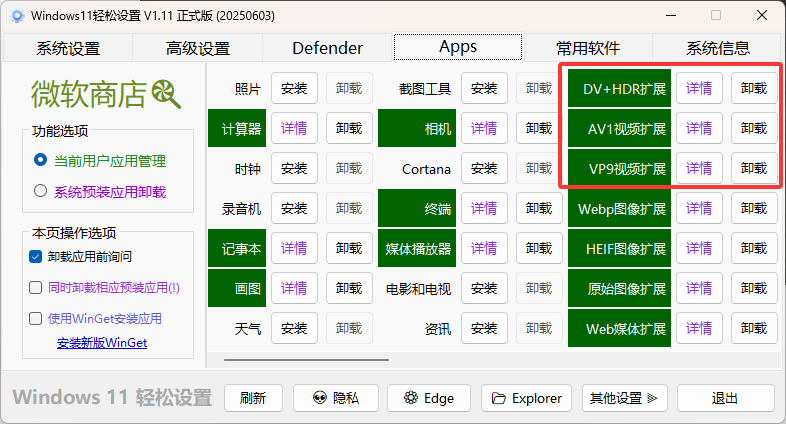View 详情 for HEIF图像扩展

point(699,248)
